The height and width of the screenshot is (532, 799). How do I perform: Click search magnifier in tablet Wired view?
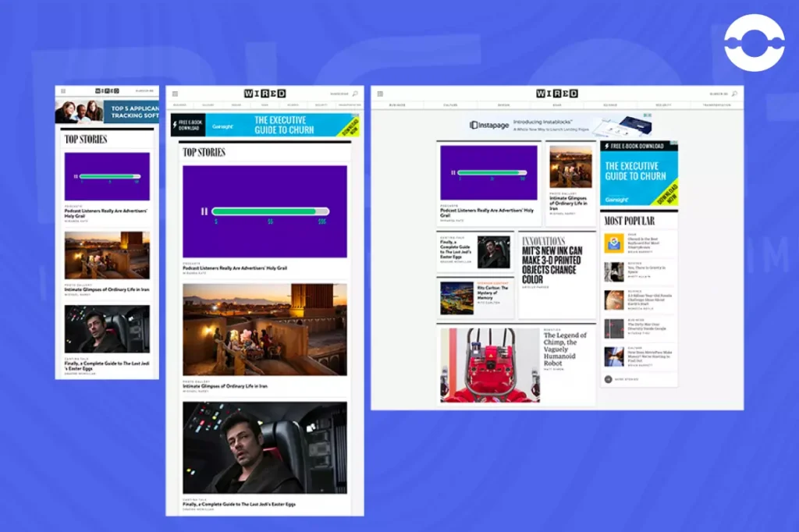355,94
